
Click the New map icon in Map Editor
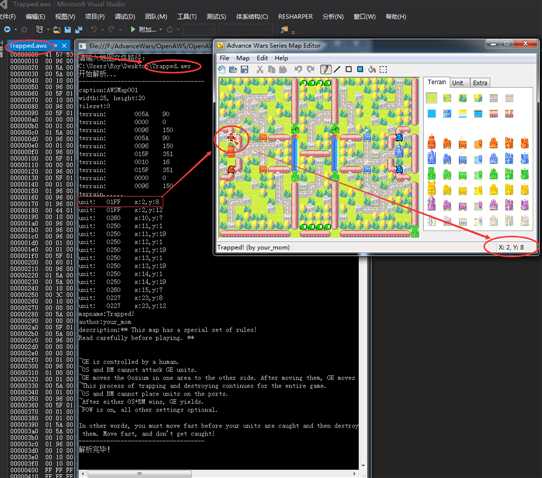pyautogui.click(x=222, y=69)
